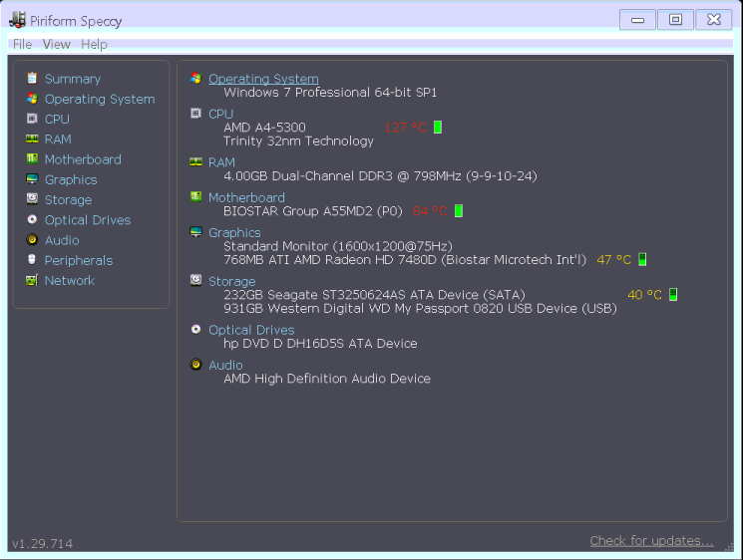Screen dimensions: 743x560
Task: Click the 40 °C storage temperature value
Action: (644, 295)
